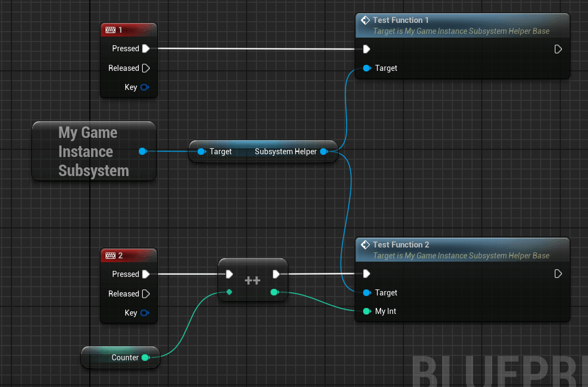The height and width of the screenshot is (387, 588).
Task: Select the ++ increment node
Action: pos(253,280)
